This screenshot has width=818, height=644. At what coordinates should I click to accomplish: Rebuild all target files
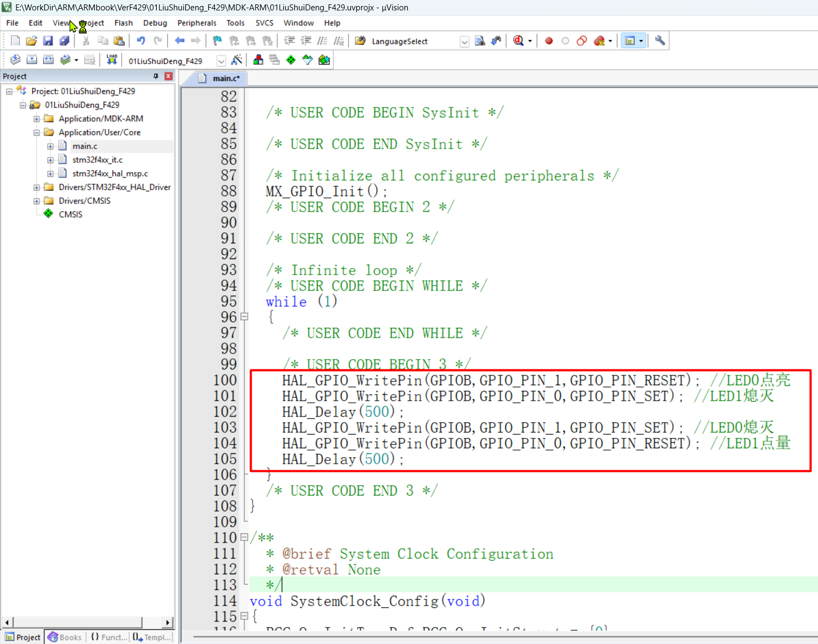tap(48, 60)
